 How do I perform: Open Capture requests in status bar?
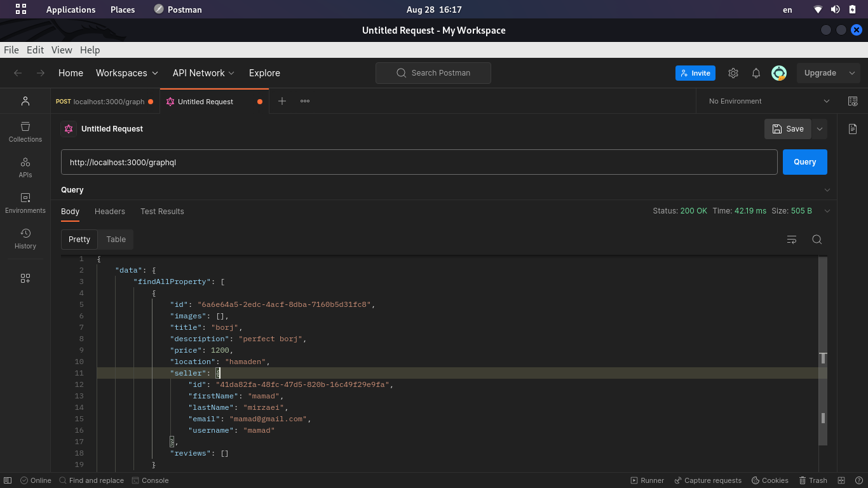tap(708, 480)
